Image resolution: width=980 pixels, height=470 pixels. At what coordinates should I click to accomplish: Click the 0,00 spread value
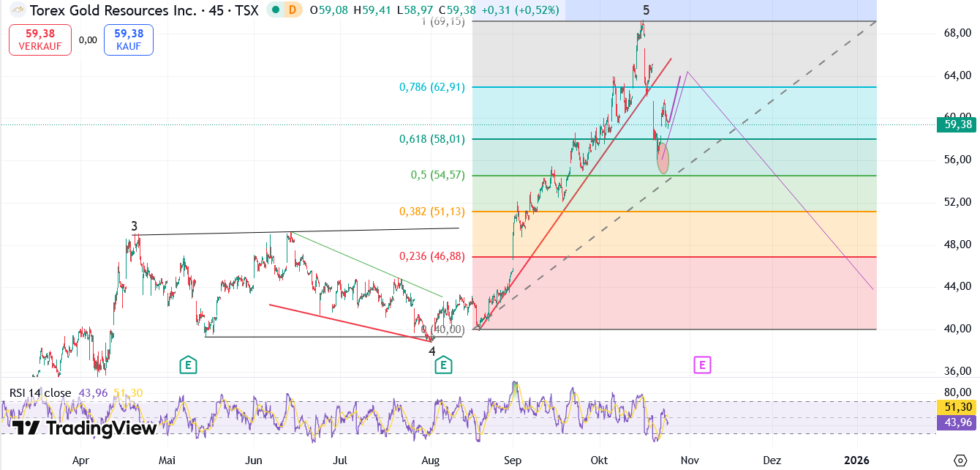(88, 40)
